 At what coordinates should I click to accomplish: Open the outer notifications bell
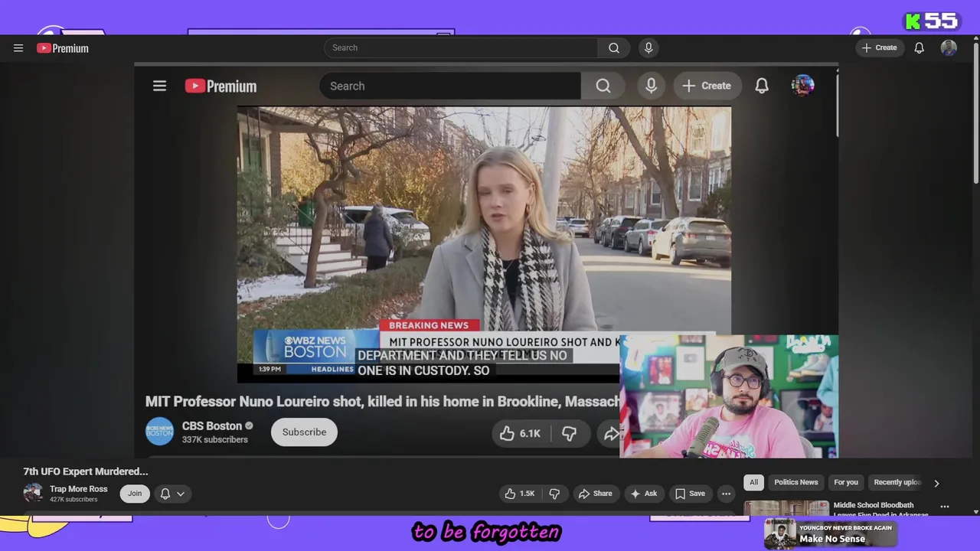[920, 47]
